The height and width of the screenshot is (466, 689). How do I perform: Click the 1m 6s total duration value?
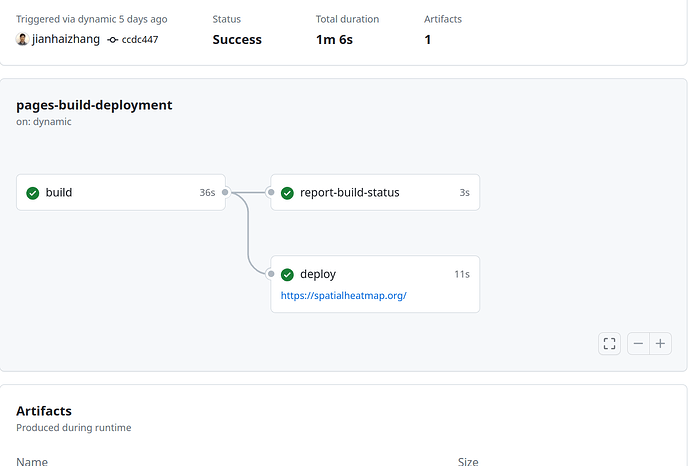click(334, 40)
